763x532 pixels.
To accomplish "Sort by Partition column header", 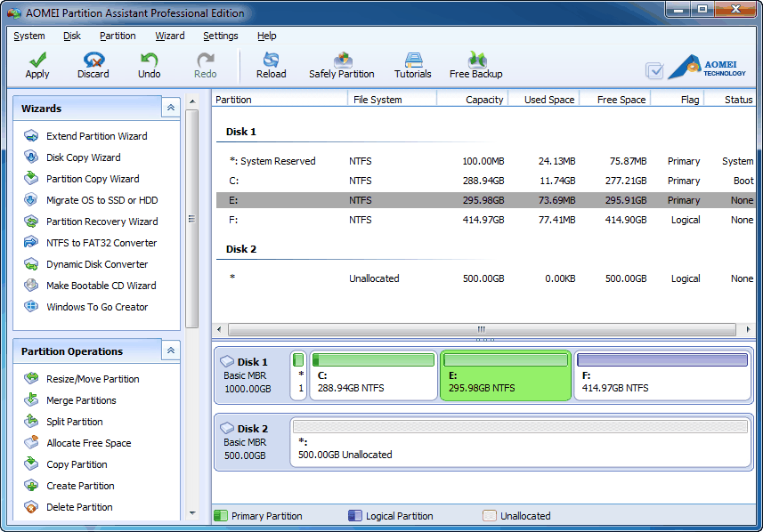I will [x=280, y=100].
